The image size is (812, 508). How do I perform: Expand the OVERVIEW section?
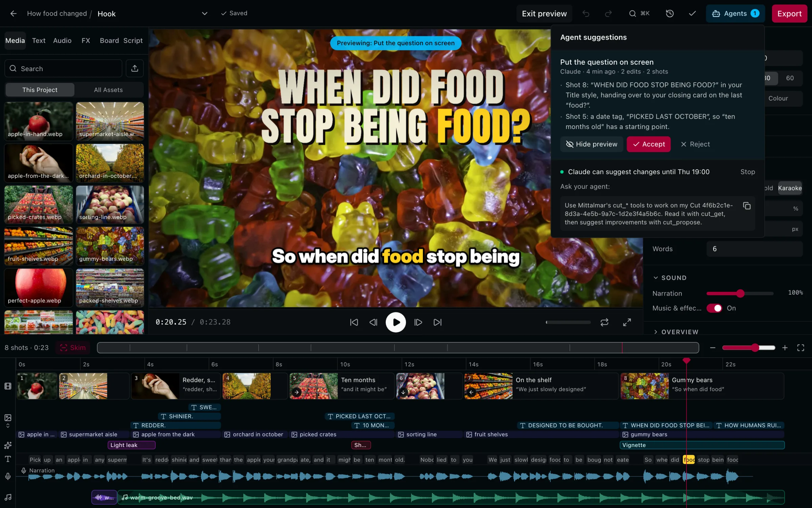pyautogui.click(x=676, y=332)
